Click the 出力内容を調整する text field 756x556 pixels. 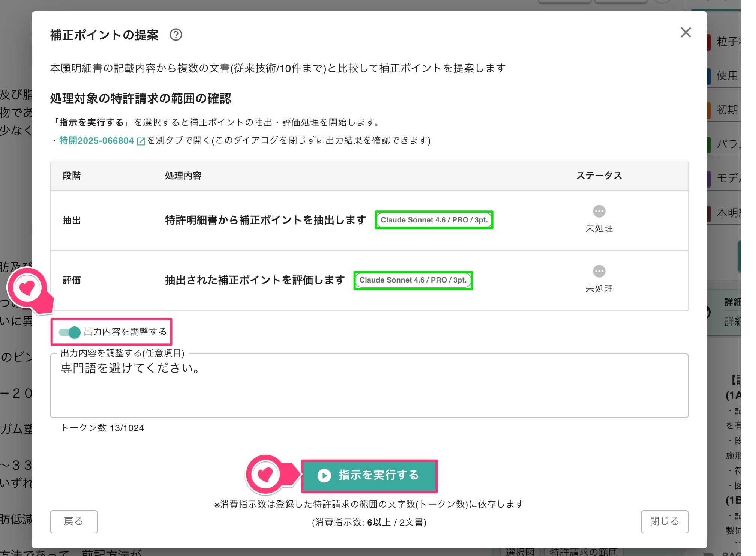369,386
